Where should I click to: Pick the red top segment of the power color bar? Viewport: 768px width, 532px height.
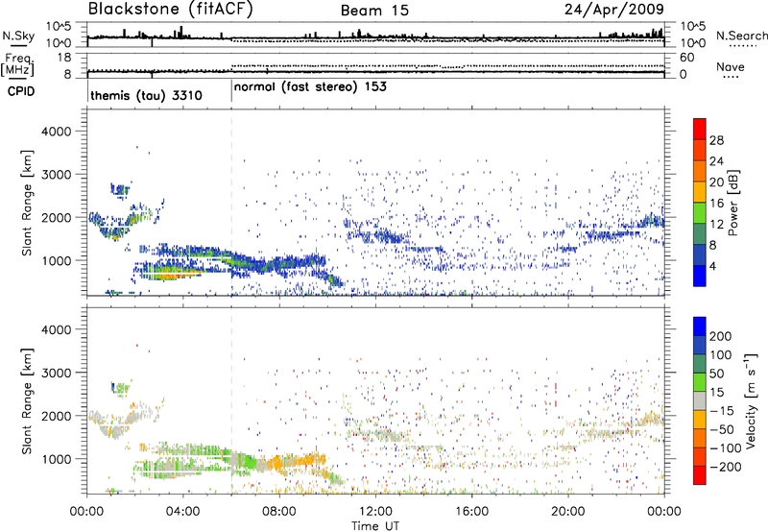[x=700, y=130]
